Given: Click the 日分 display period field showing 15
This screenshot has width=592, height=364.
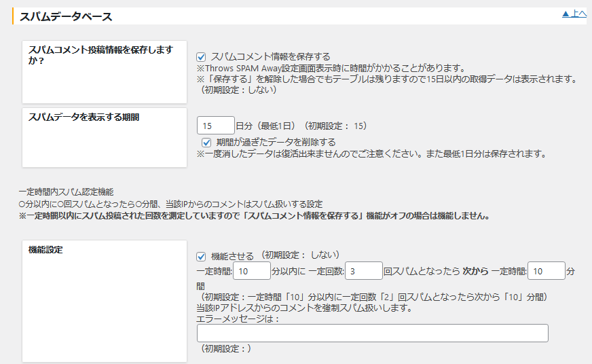Looking at the screenshot, I should pos(215,126).
